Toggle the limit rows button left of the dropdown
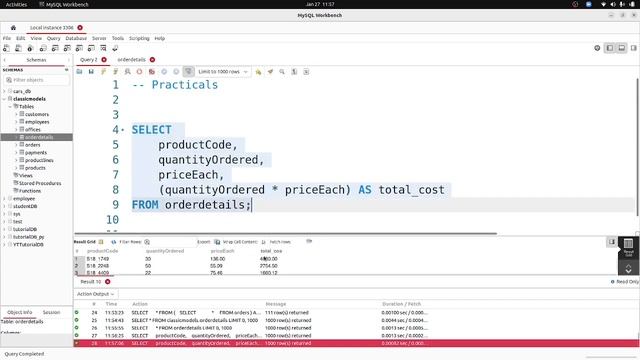 coord(188,71)
